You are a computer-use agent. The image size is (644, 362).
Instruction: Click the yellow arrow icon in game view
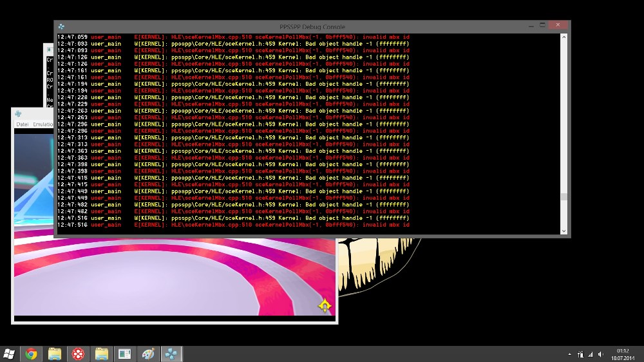pyautogui.click(x=325, y=305)
